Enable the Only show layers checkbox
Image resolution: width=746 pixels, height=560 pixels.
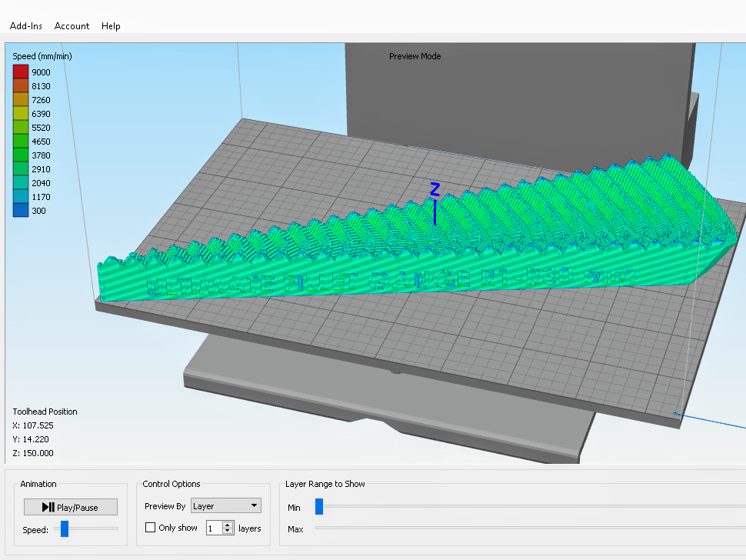pos(150,527)
